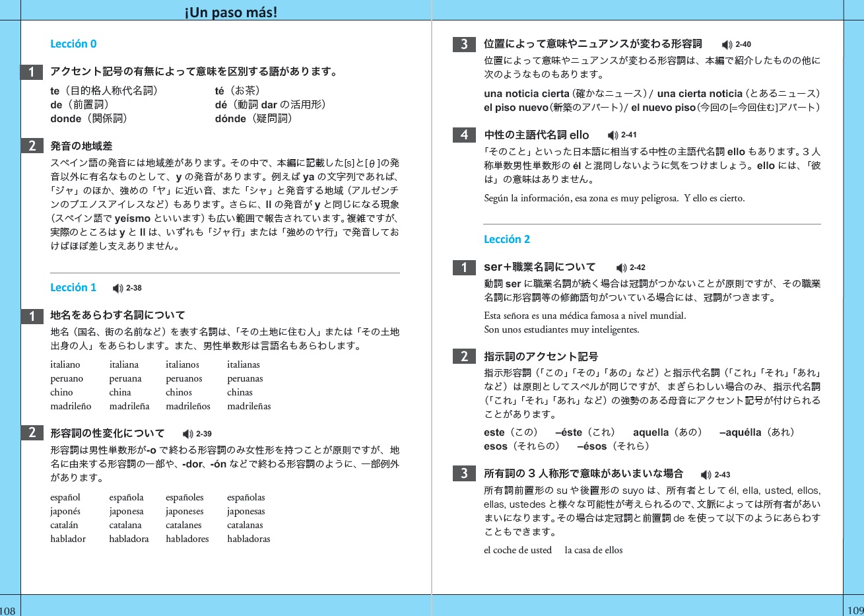Screen dimensions: 864x616
Task: Click the speaker icon for track 2-40
Action: pos(727,45)
